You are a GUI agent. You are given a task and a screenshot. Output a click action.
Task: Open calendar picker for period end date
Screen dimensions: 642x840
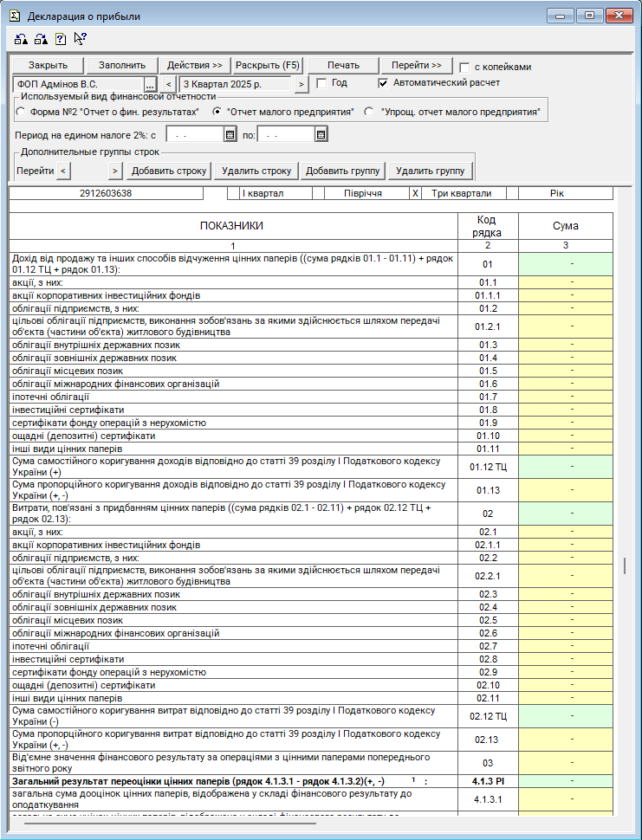[321, 134]
